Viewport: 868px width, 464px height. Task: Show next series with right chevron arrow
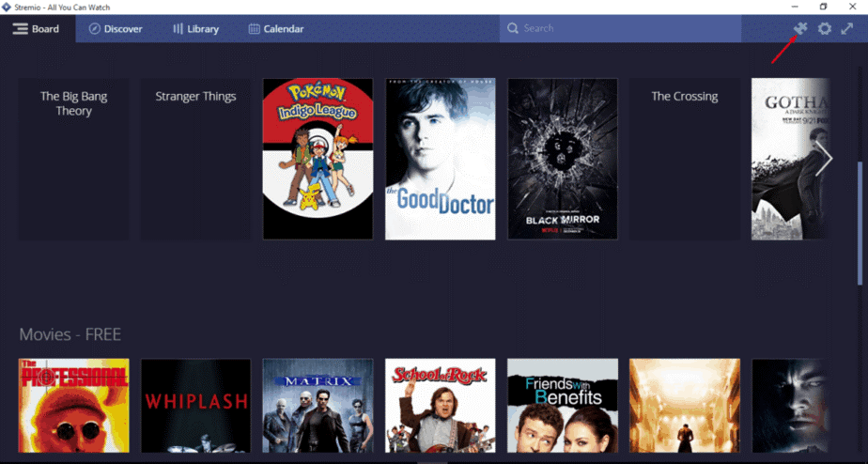click(x=823, y=159)
